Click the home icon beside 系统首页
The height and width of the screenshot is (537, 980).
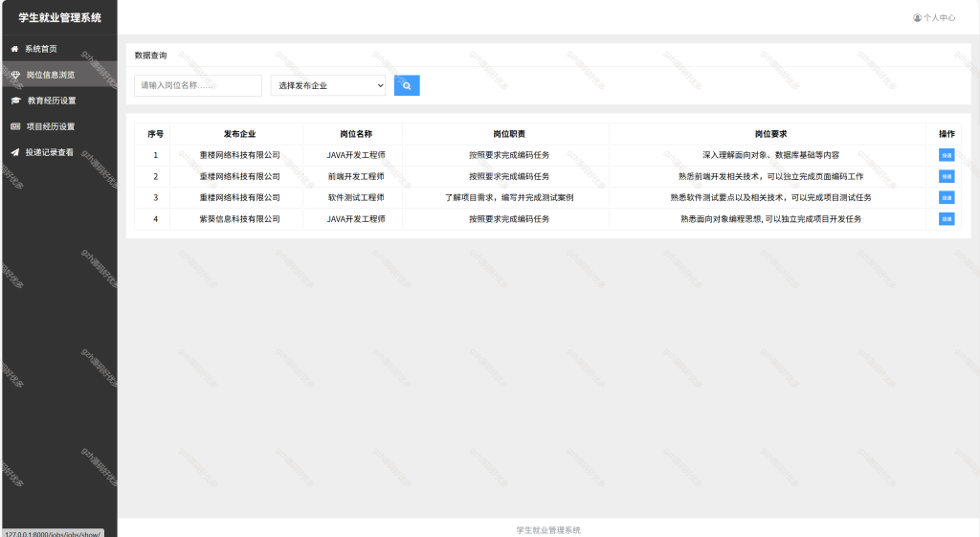tap(14, 49)
